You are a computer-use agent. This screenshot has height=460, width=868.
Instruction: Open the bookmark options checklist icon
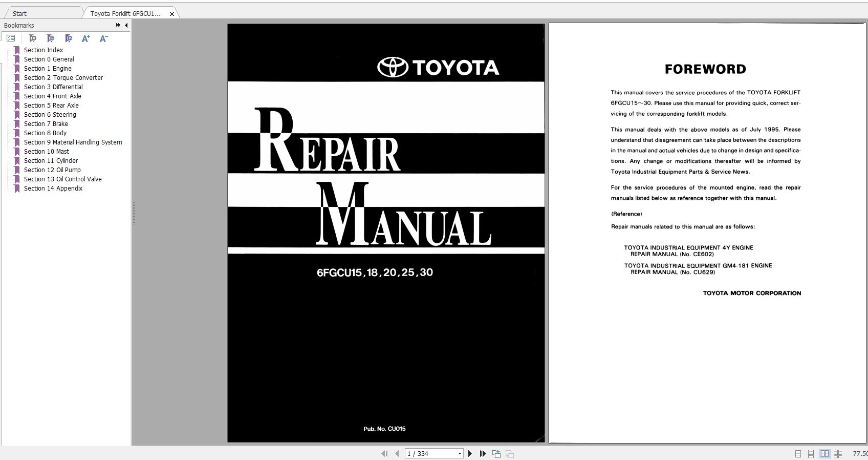(x=11, y=38)
